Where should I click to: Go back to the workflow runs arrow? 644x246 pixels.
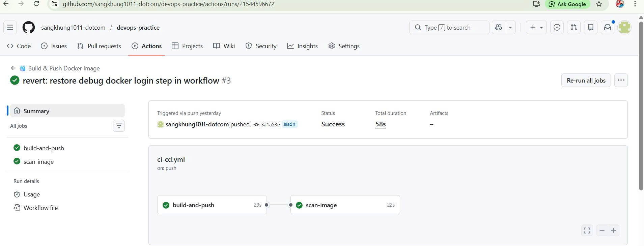pos(13,68)
